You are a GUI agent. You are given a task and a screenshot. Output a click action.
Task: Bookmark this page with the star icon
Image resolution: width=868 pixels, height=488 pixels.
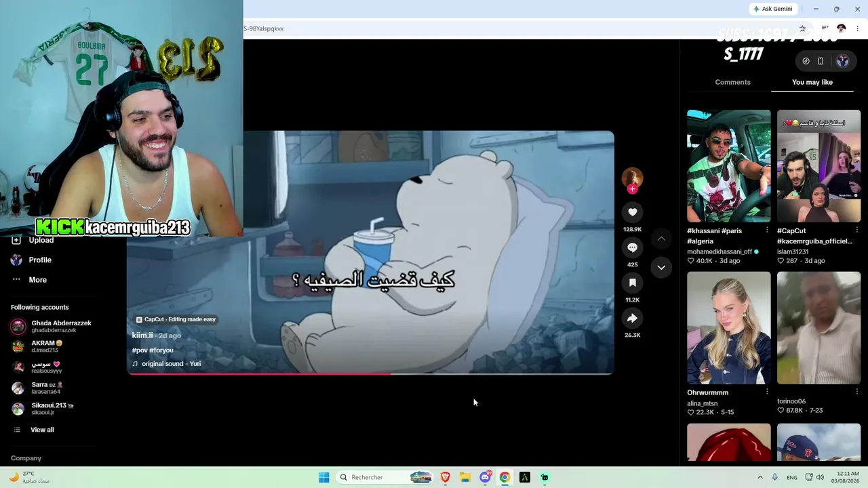pyautogui.click(x=803, y=28)
